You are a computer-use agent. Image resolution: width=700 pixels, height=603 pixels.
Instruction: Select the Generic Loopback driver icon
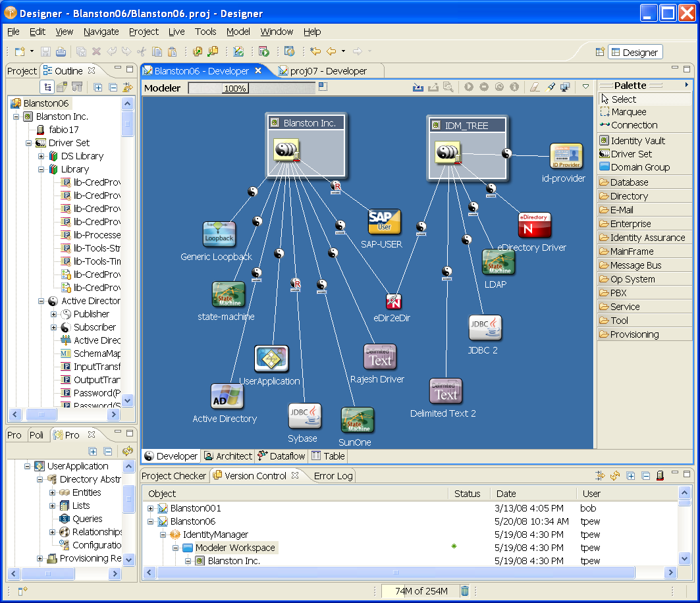click(x=219, y=234)
